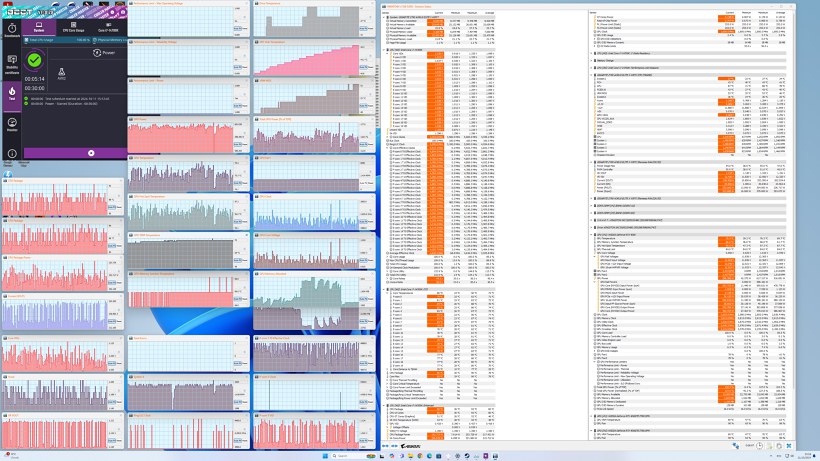Open the Monitor gauge section
This screenshot has height=461, width=820.
[x=12, y=124]
